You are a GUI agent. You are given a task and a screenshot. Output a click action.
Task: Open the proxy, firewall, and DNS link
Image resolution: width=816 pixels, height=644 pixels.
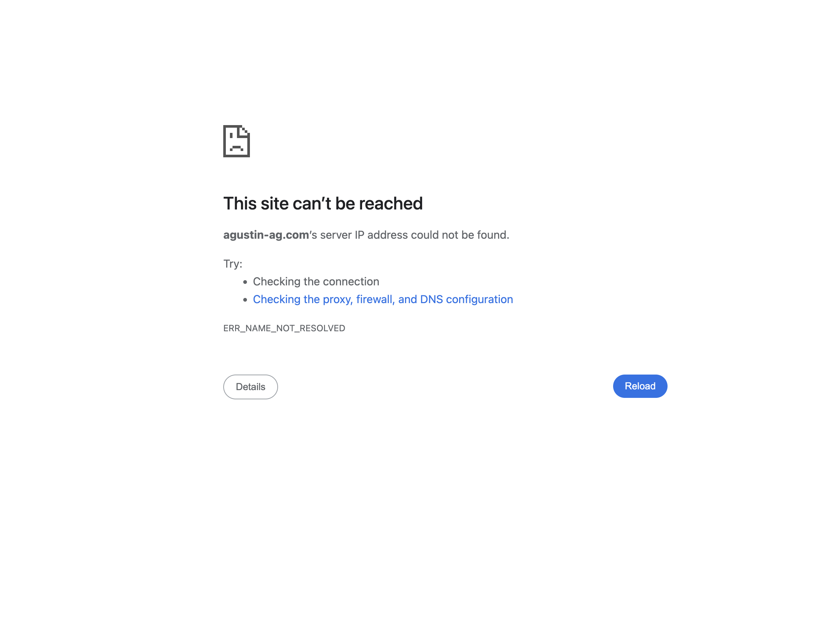pos(383,299)
